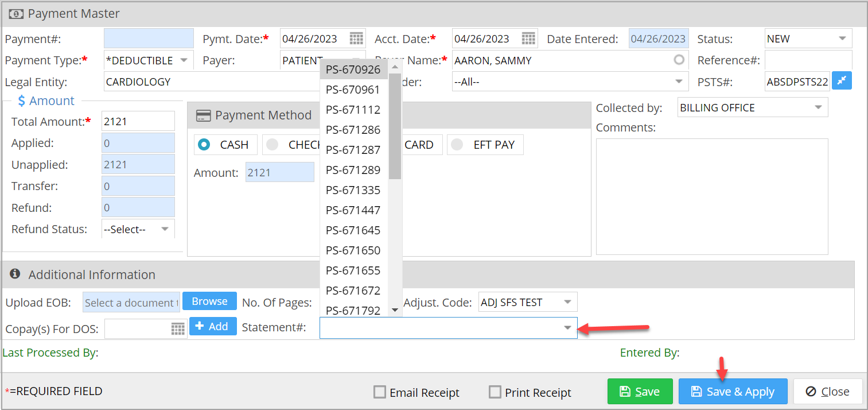Click the Add button for copay DOS
Screen dimensions: 868x410
[212, 326]
